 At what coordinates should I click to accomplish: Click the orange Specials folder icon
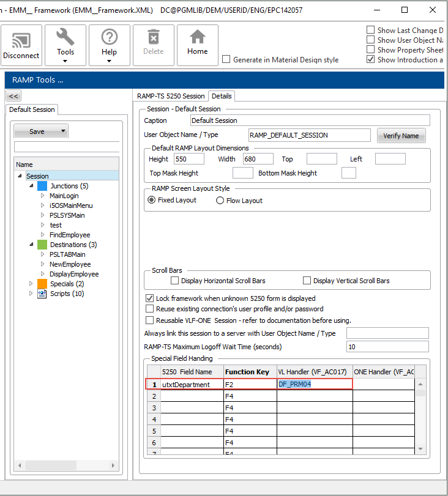click(x=42, y=284)
